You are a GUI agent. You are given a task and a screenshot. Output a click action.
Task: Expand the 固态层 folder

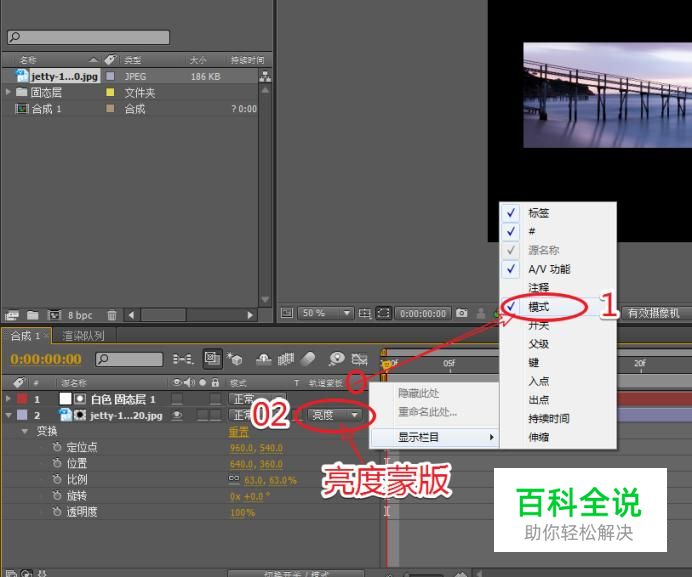(x=8, y=92)
